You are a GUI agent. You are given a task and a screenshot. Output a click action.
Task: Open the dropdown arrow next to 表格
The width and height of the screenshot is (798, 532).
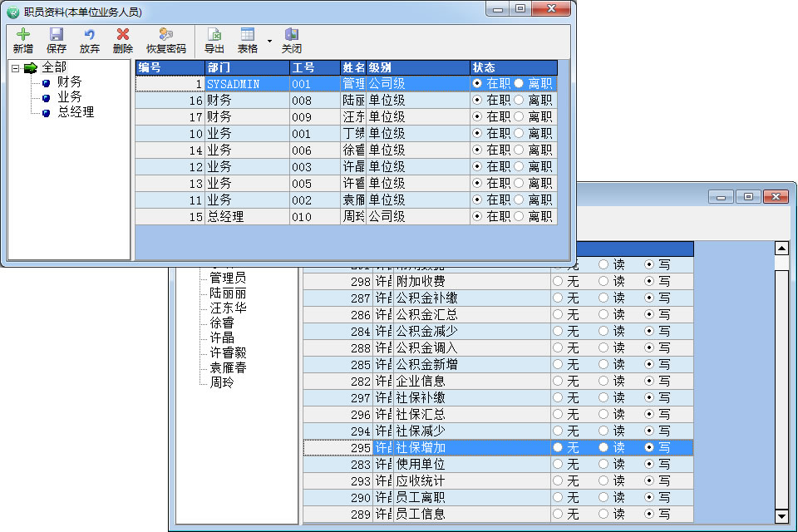269,40
